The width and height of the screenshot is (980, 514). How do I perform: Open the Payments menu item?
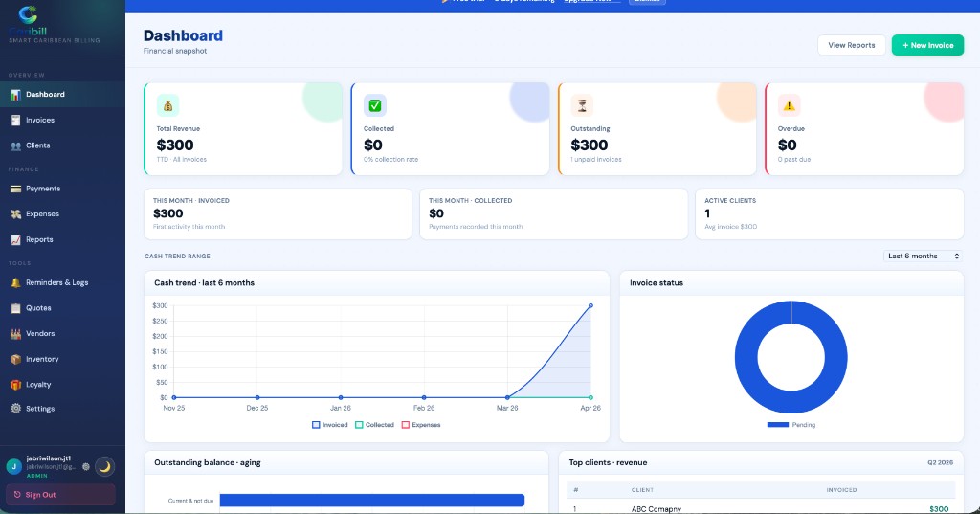point(62,189)
